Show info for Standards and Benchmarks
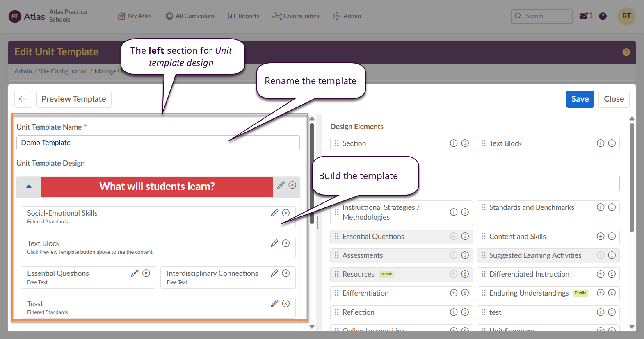The height and width of the screenshot is (339, 644). (x=612, y=207)
